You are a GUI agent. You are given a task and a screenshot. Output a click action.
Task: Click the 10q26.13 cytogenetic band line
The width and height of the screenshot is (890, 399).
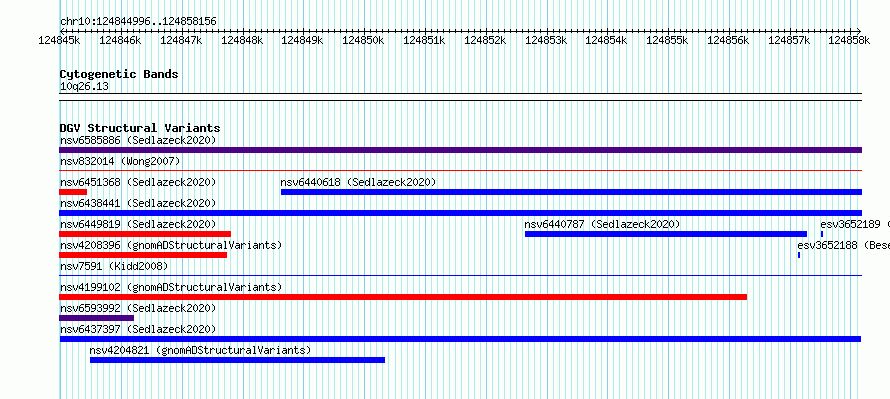point(460,97)
